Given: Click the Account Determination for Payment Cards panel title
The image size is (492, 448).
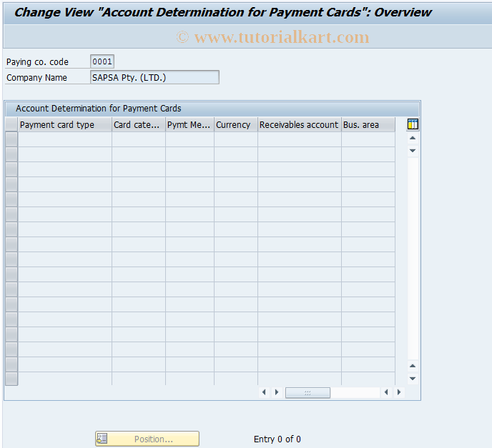Looking at the screenshot, I should pyautogui.click(x=99, y=109).
